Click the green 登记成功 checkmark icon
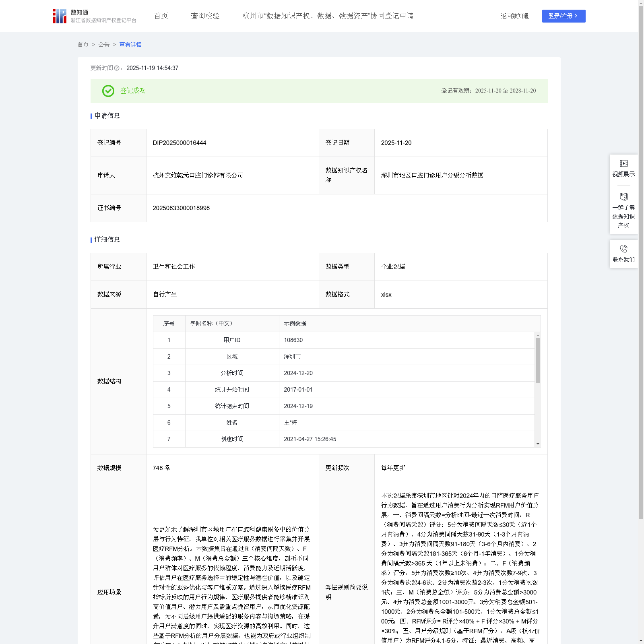Viewport: 644px width, 644px height. (108, 91)
